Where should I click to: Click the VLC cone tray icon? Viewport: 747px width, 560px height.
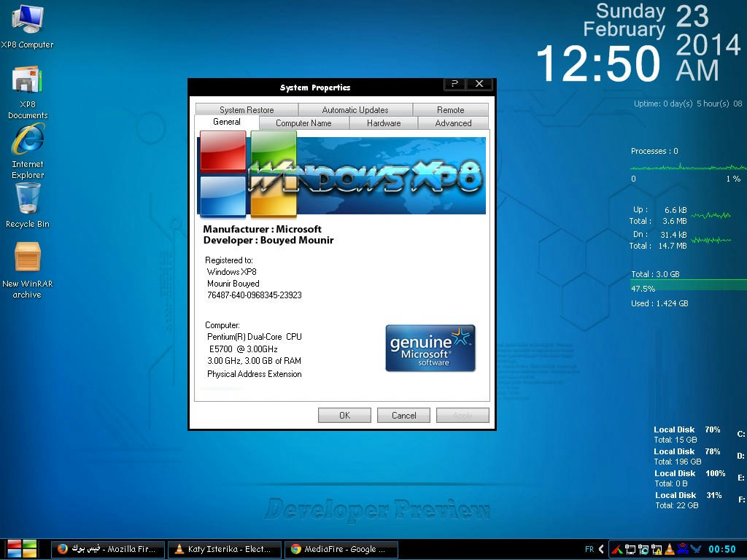click(670, 549)
